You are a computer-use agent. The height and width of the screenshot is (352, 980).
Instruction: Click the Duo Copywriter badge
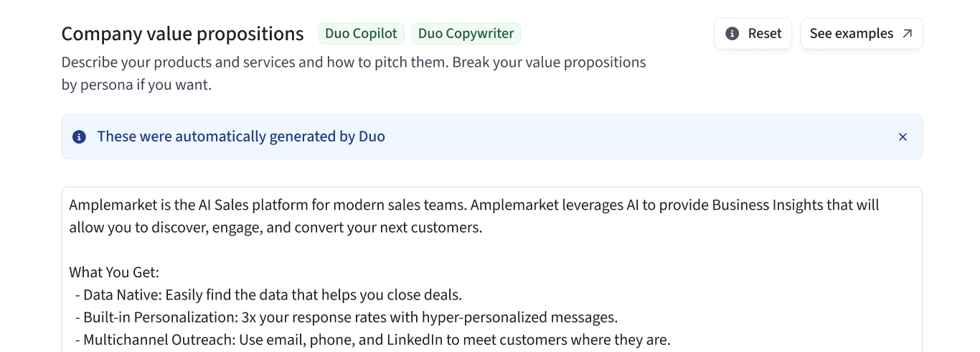coord(466,34)
